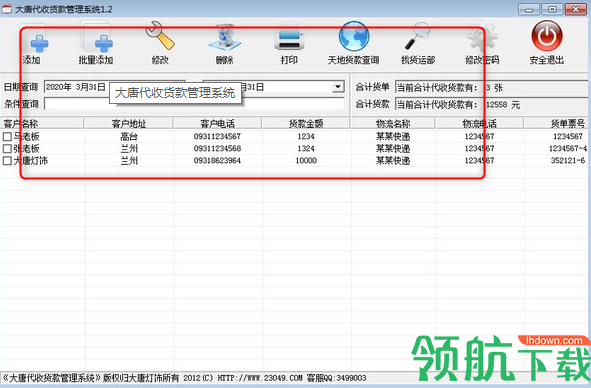591x388 pixels.
Task: Select the phone cell 09311234567
Action: pos(217,136)
